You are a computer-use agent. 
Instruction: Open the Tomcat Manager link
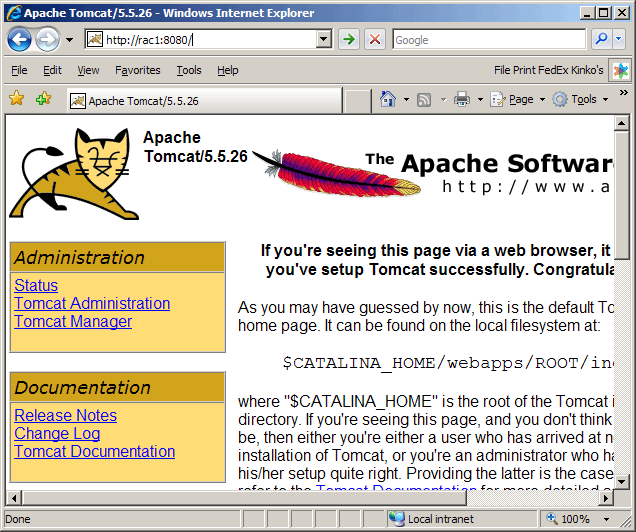tap(73, 322)
